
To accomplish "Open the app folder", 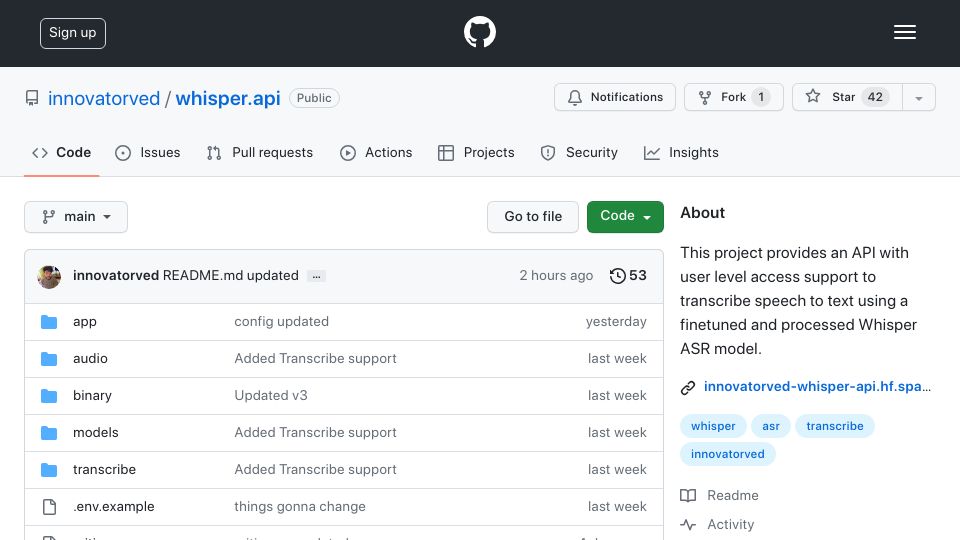I will tap(84, 321).
